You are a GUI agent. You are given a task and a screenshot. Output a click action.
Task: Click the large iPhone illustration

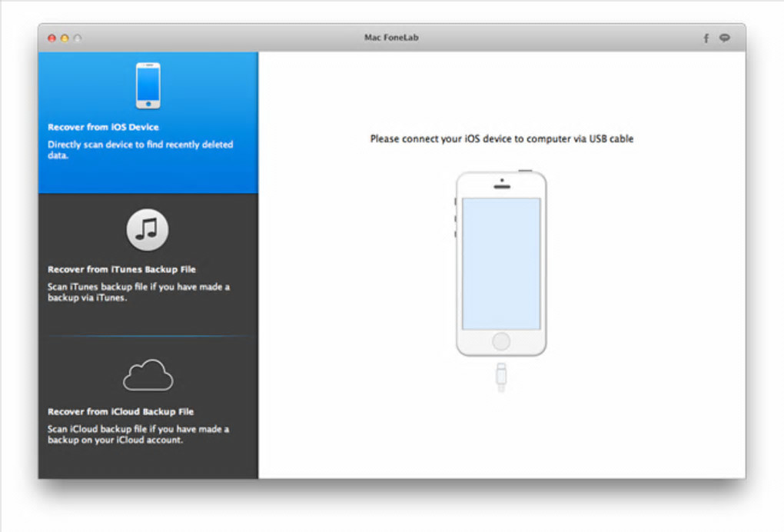click(x=501, y=264)
